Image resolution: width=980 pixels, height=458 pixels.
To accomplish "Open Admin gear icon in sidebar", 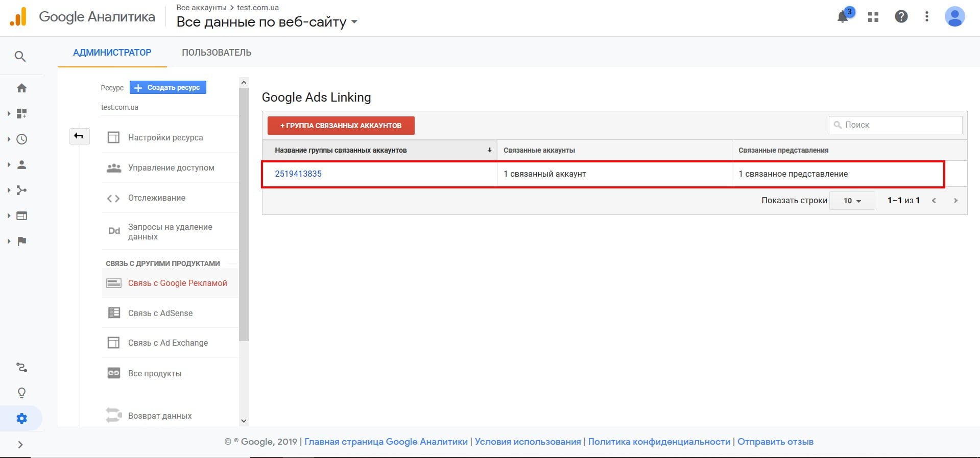I will click(21, 419).
